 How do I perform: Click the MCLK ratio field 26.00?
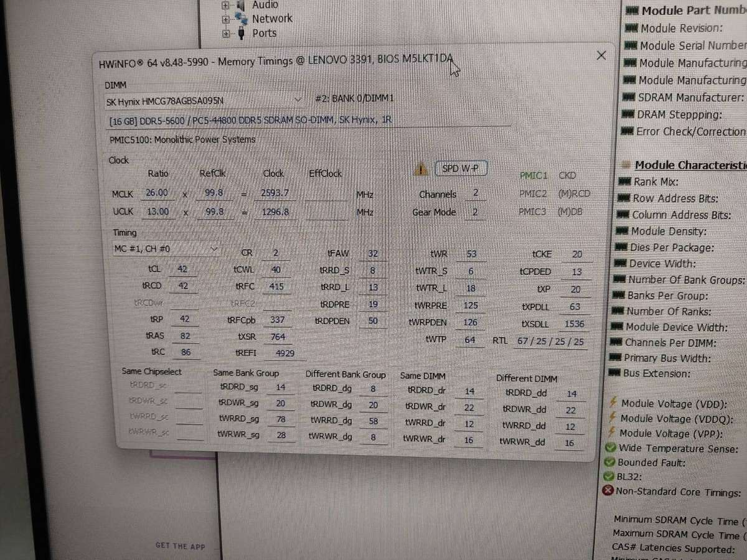pos(157,194)
